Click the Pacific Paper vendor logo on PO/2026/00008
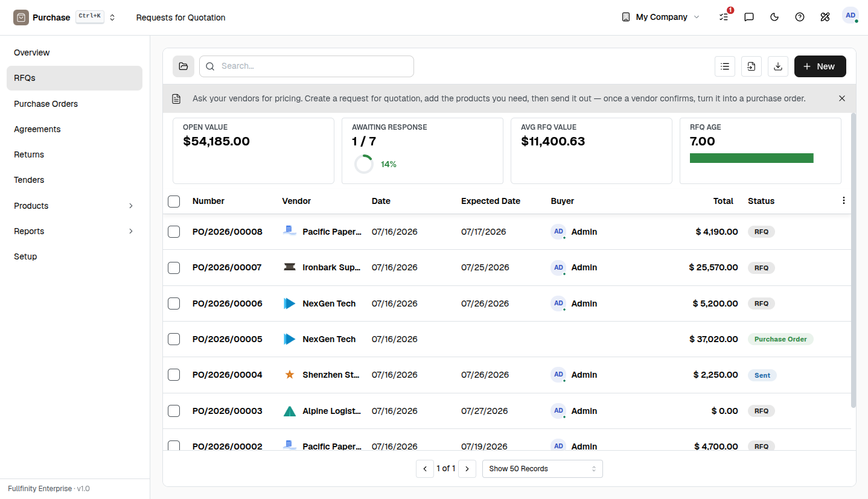Viewport: 868px width, 499px height. [x=290, y=231]
